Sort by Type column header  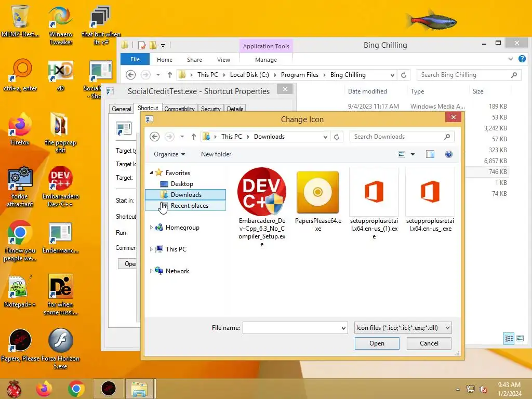[417, 91]
